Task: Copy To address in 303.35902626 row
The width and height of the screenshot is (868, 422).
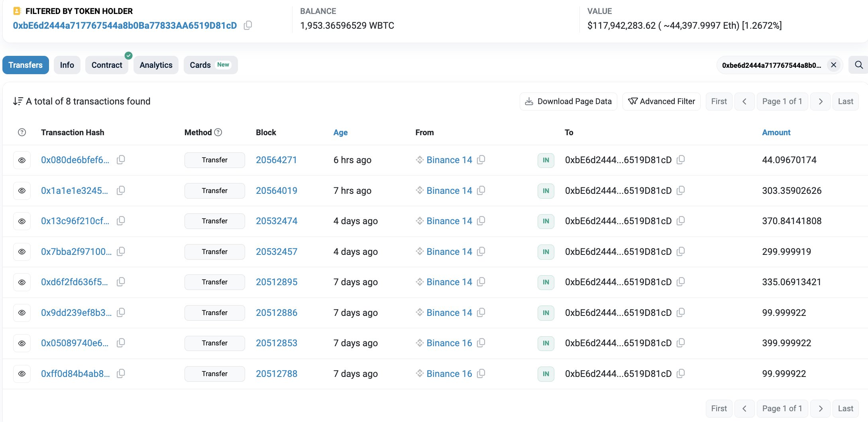Action: [x=681, y=191]
